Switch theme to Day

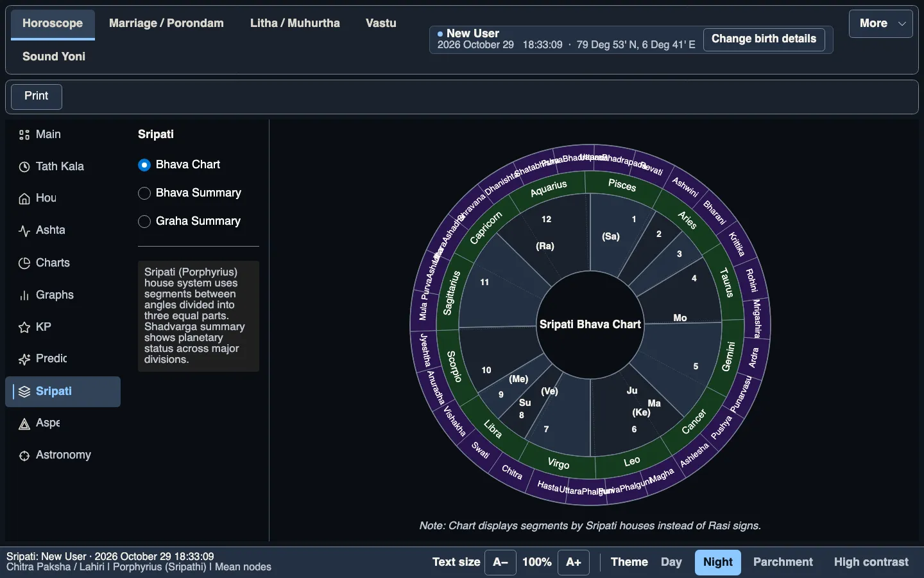[x=671, y=563]
